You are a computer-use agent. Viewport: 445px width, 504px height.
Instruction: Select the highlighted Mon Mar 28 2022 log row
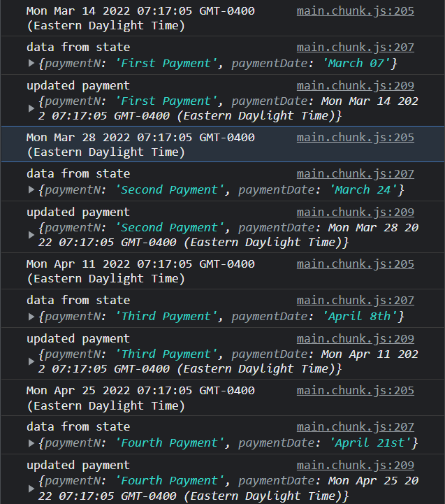[x=223, y=144]
